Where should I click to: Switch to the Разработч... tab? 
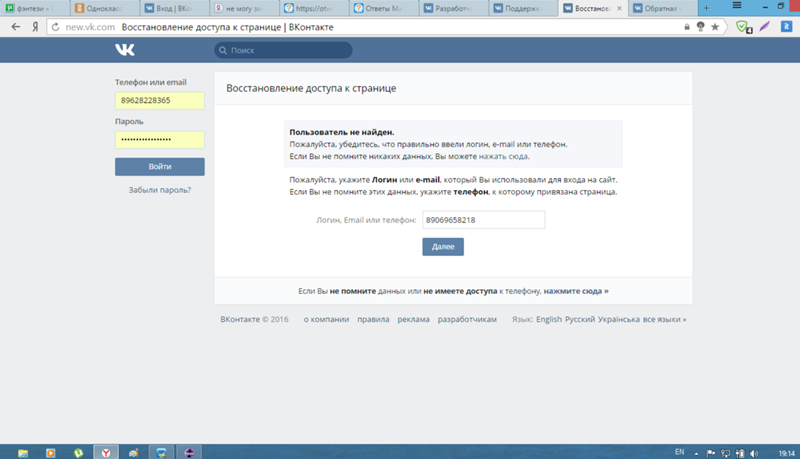pos(454,8)
